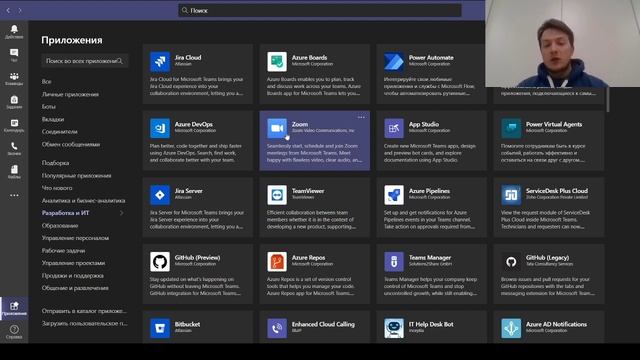Click the Enhanced Cloud Calling icon
This screenshot has width=640, height=360.
click(x=277, y=328)
